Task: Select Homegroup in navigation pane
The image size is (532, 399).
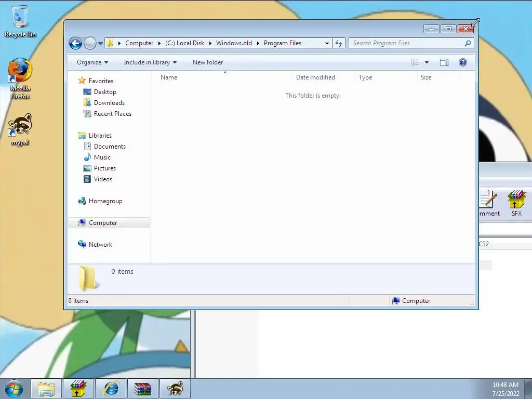Action: point(105,201)
